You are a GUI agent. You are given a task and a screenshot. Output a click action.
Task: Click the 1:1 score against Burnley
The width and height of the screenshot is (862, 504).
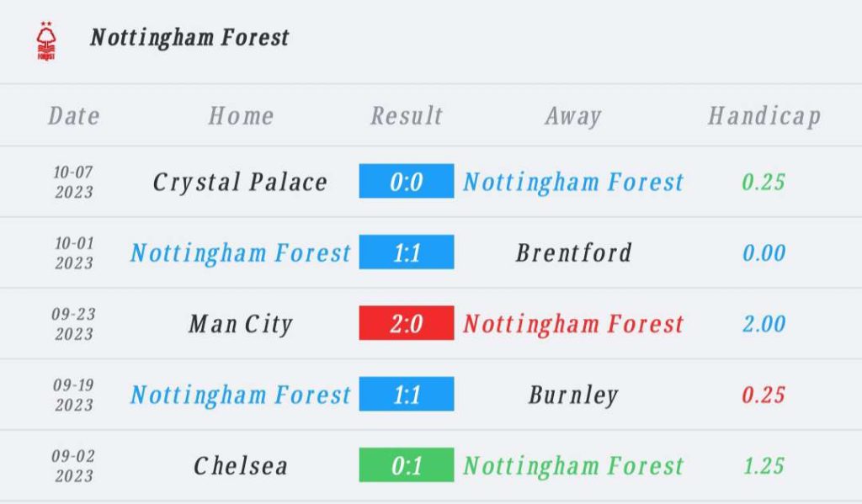click(407, 394)
